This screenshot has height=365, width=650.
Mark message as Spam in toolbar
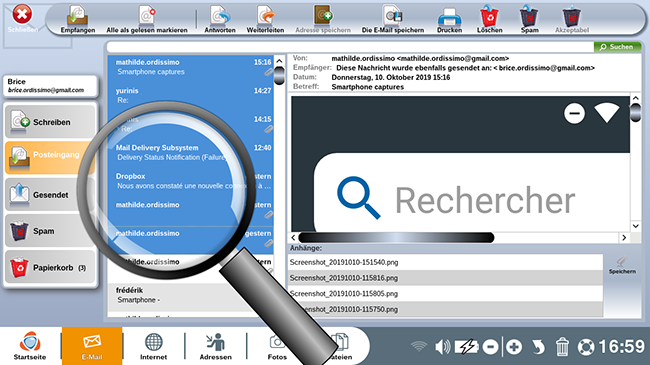click(529, 19)
